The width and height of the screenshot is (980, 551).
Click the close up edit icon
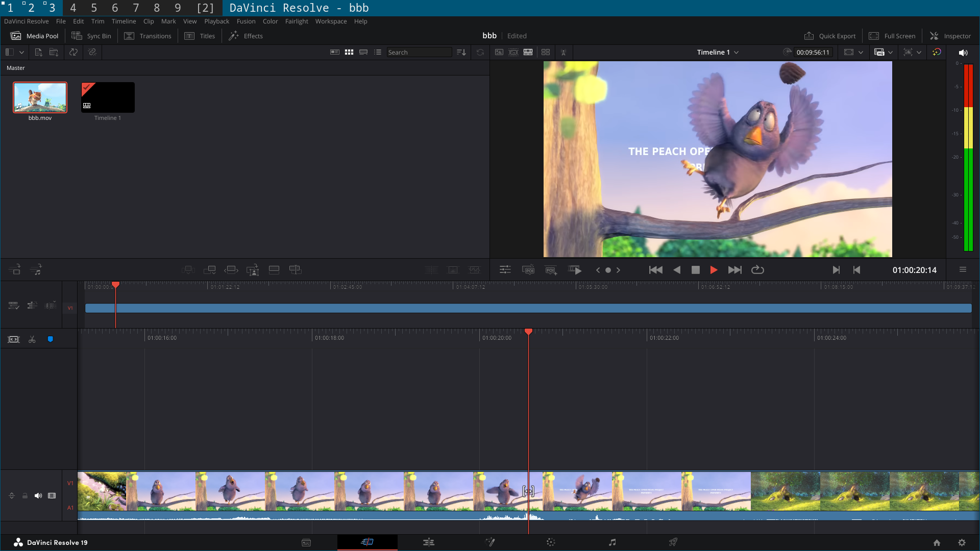click(253, 269)
